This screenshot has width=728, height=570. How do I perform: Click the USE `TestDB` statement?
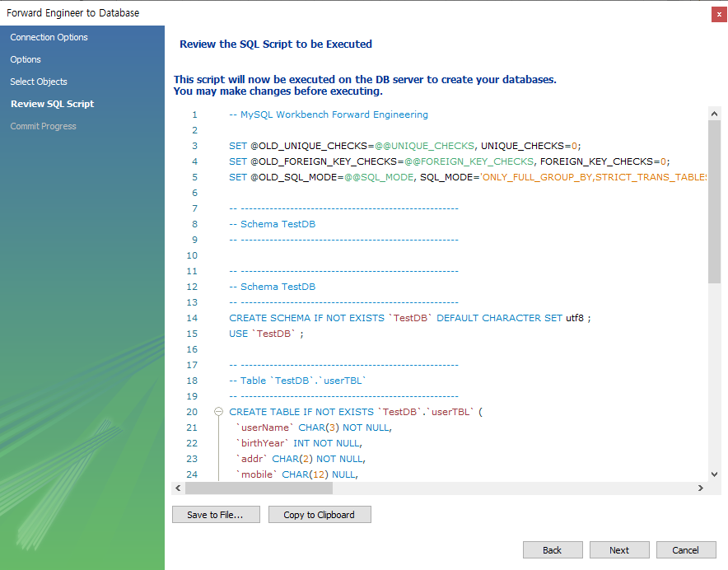[266, 334]
